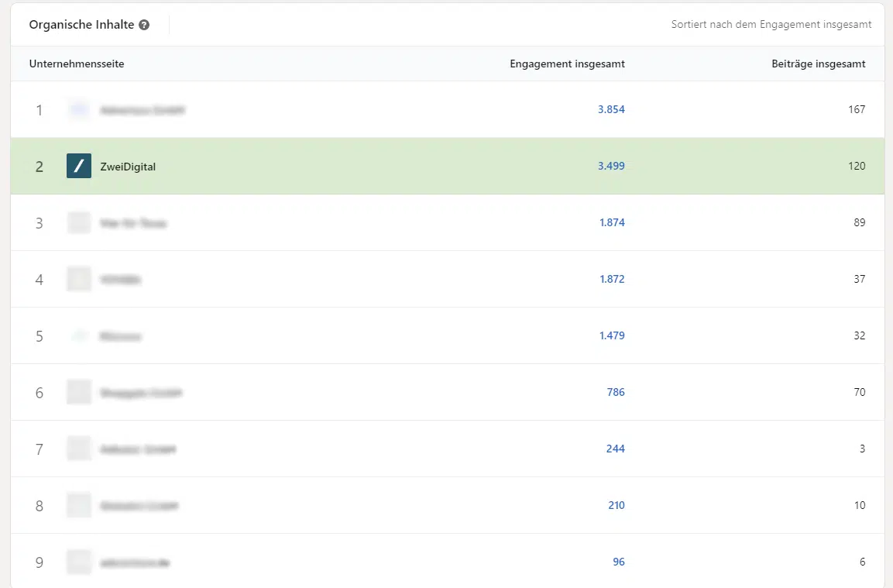
Task: Click the engagement number 786
Action: click(616, 392)
